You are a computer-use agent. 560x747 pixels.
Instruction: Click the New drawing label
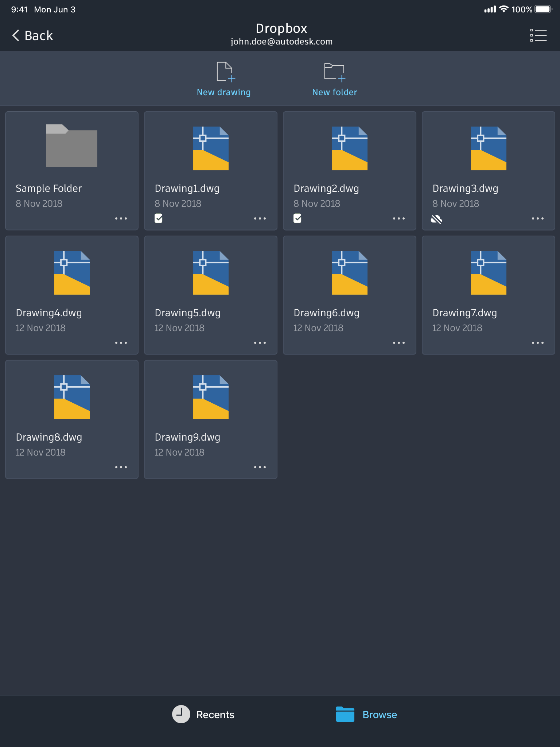223,92
